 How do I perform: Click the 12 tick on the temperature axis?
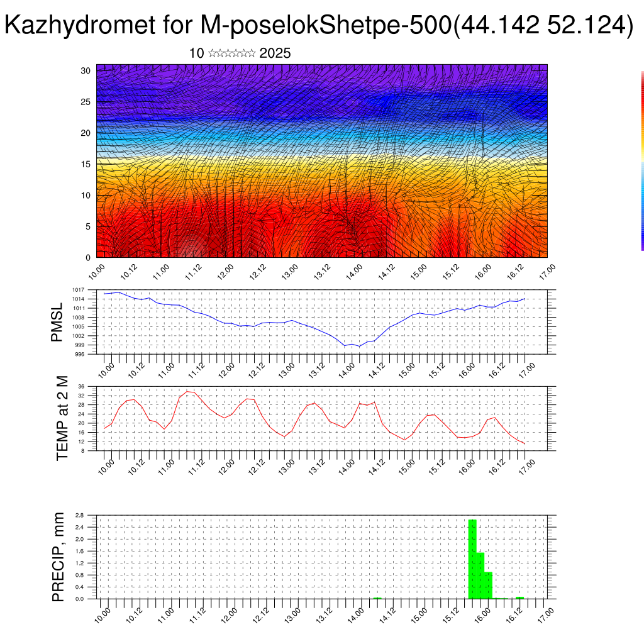(81, 442)
